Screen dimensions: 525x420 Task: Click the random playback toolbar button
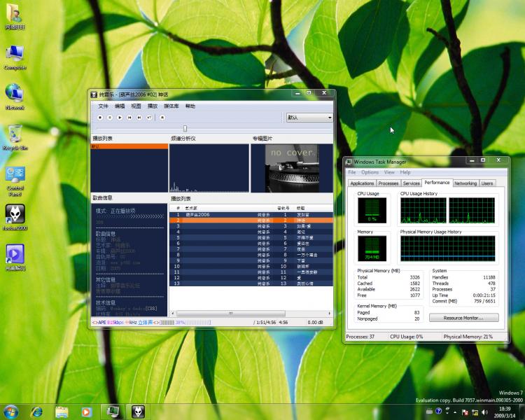[x=149, y=118]
